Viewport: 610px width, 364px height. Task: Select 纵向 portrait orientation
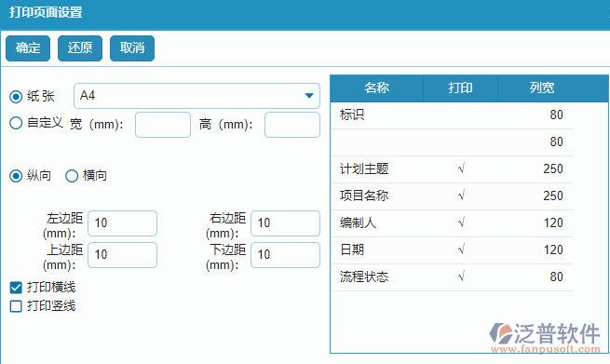[16, 176]
